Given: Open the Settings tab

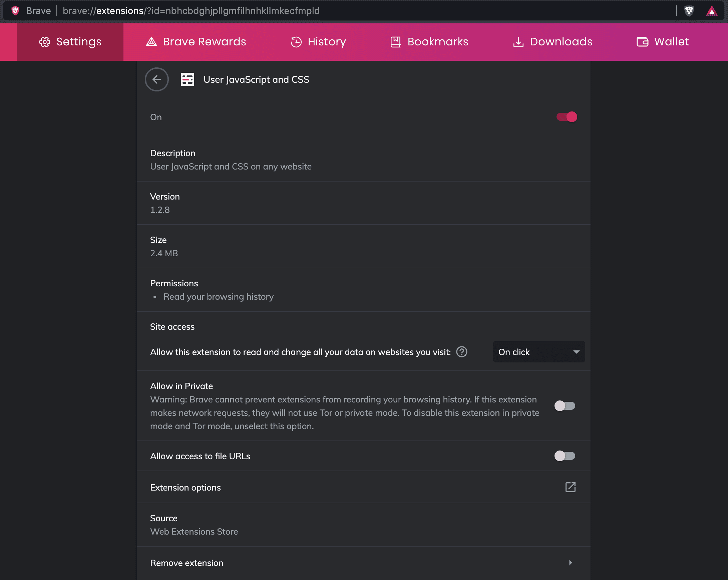Looking at the screenshot, I should (70, 42).
